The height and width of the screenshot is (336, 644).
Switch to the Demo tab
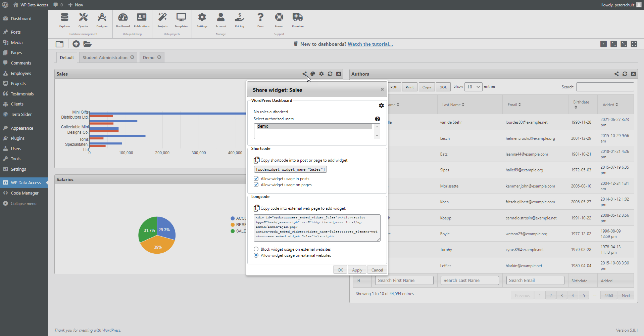pos(148,57)
